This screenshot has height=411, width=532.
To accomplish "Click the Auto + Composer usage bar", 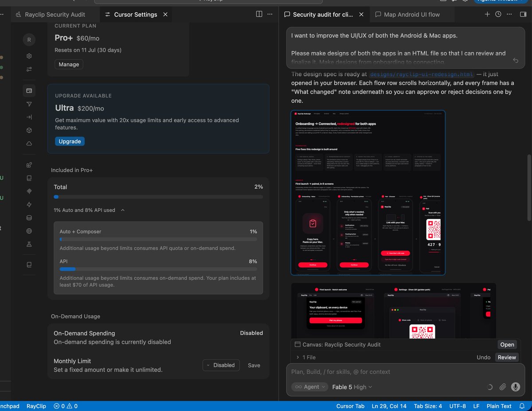I will click(158, 239).
